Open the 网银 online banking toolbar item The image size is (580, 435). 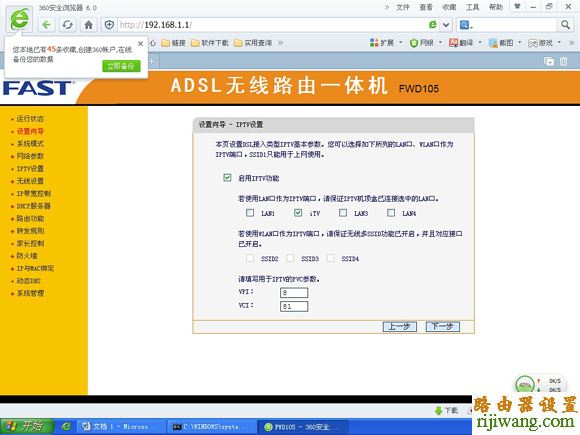421,43
